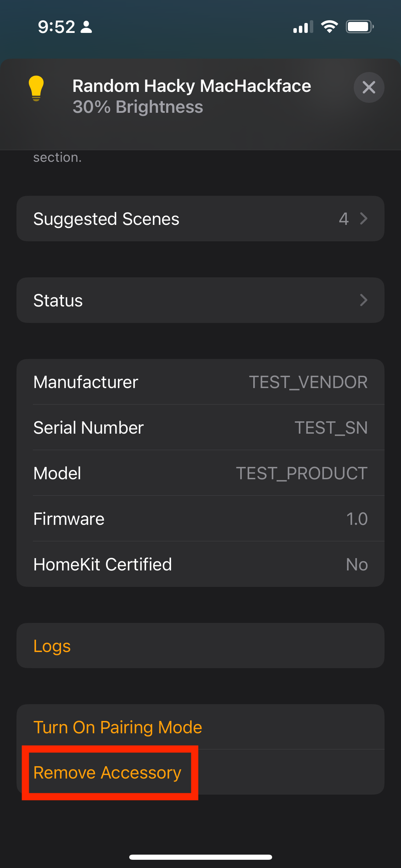Tap the yellow lightbulb accessory icon

pos(36,88)
